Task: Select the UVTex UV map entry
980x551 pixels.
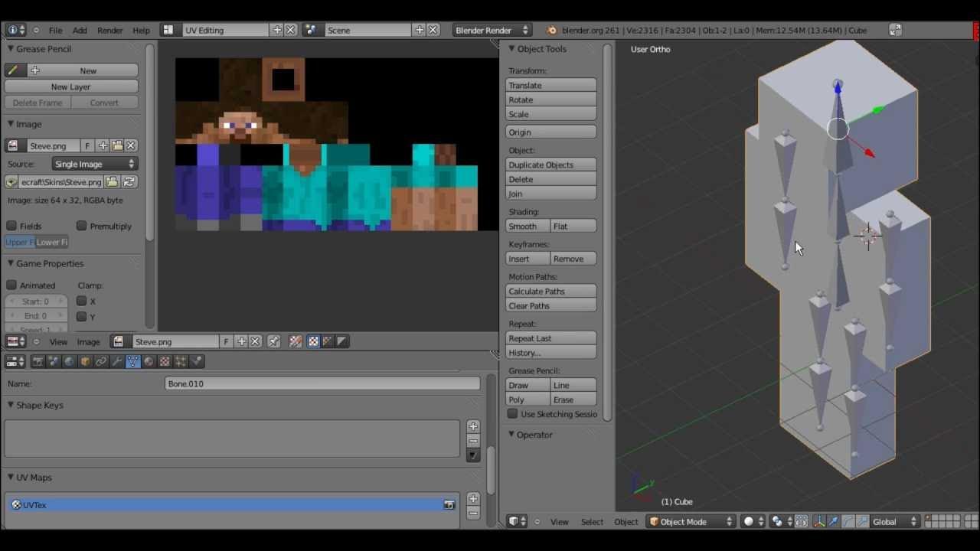Action: pyautogui.click(x=232, y=505)
